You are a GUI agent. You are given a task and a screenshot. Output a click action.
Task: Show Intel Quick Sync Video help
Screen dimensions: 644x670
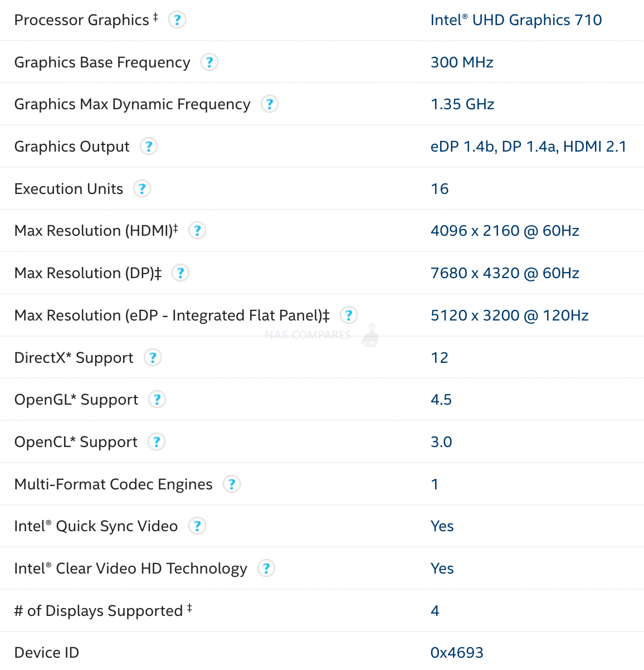(x=197, y=526)
